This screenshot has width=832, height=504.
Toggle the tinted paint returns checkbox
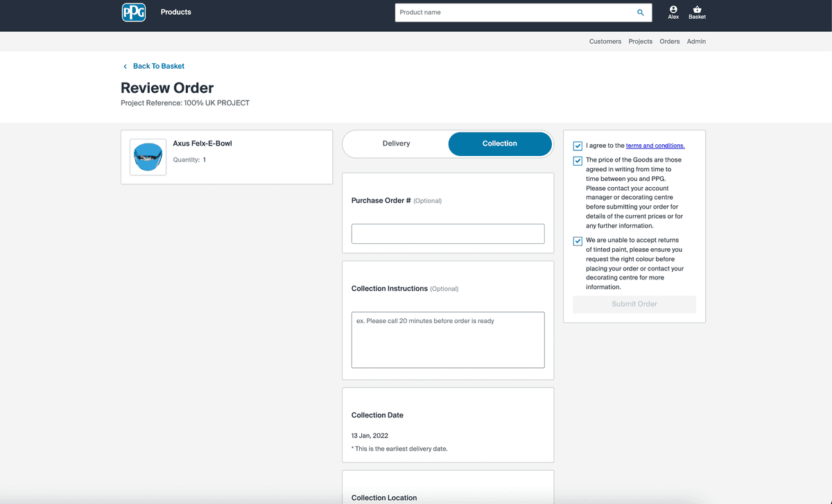pos(578,241)
